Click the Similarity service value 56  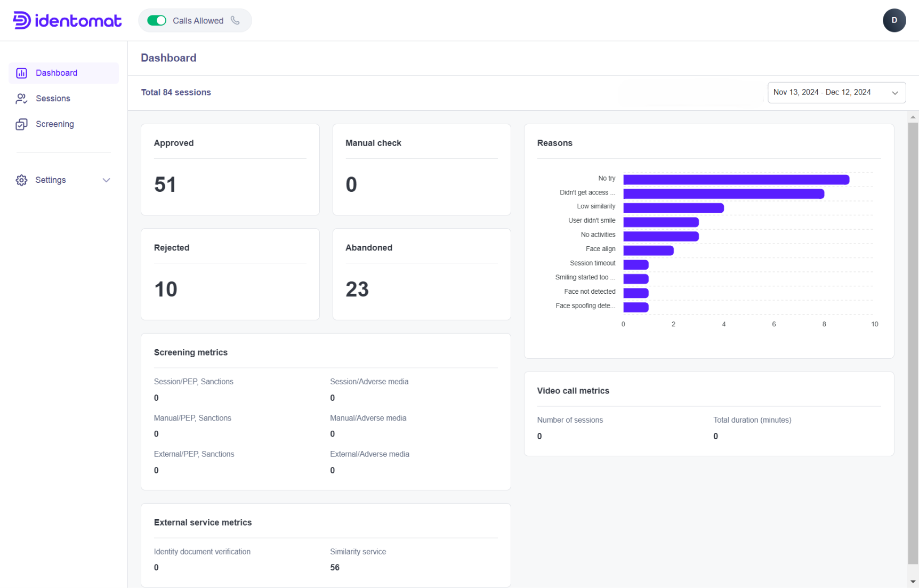pos(335,568)
